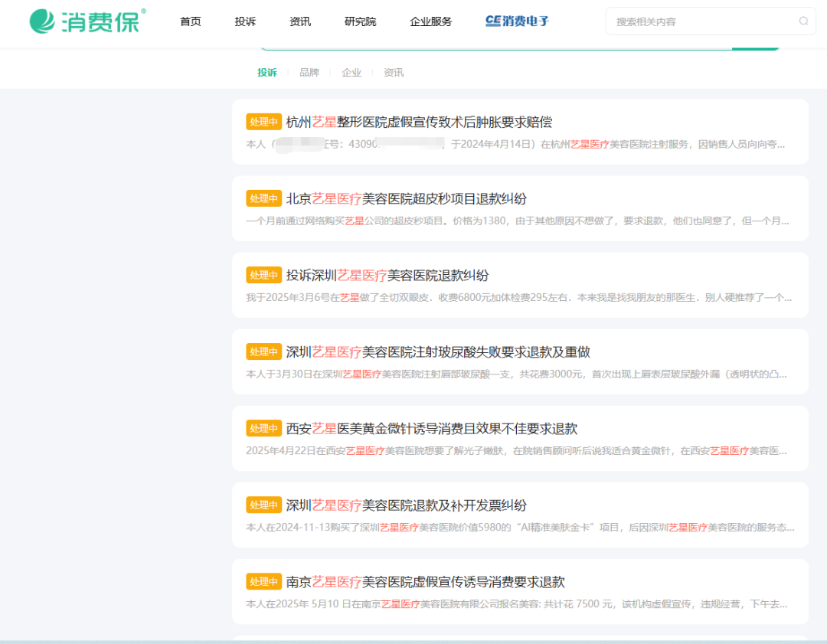Viewport: 827px width, 644px height.
Task: Click 处理中 badge on 北京艺星医疗 complaint
Action: pyautogui.click(x=263, y=198)
